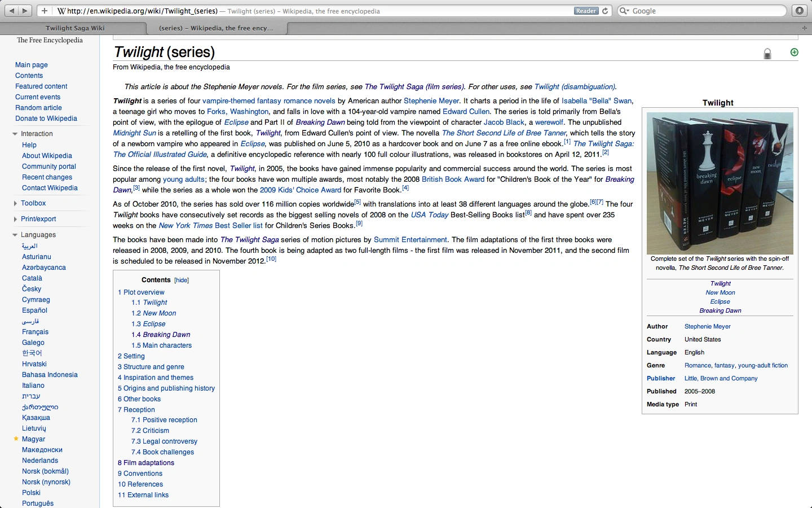
Task: Open Summit Entertainment link
Action: (x=411, y=240)
